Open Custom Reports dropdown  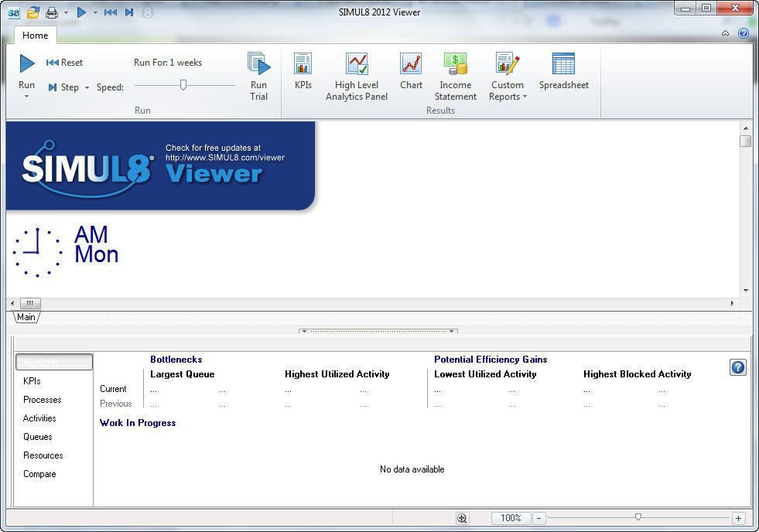click(508, 77)
